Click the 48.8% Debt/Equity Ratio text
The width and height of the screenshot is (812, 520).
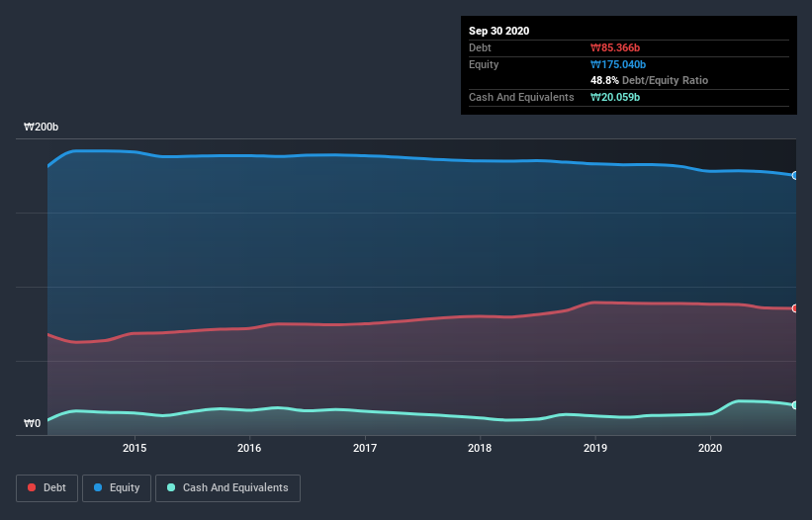649,81
